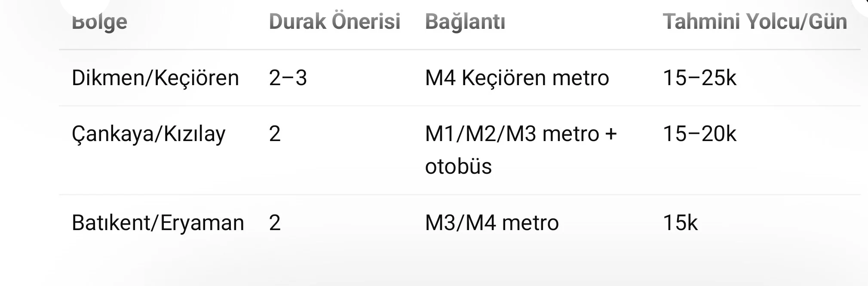Click the 15k passenger estimate
The image size is (868, 286).
pyautogui.click(x=680, y=223)
